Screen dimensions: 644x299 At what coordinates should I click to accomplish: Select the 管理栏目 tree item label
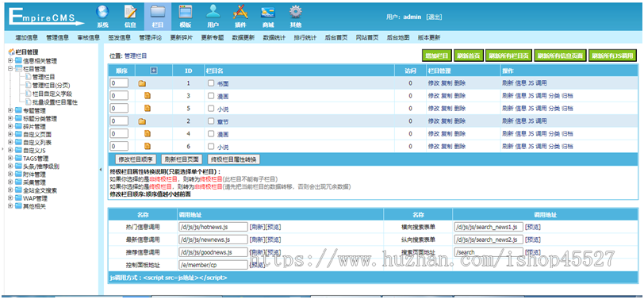click(x=44, y=77)
